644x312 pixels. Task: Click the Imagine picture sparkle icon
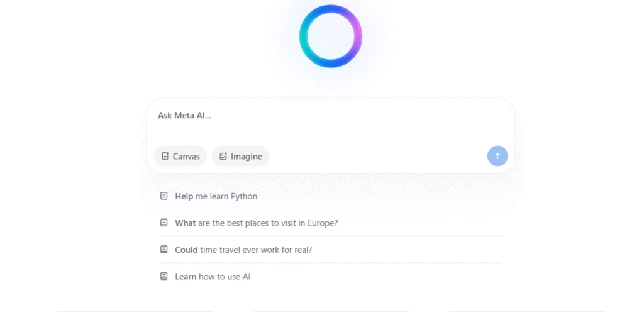tap(223, 156)
